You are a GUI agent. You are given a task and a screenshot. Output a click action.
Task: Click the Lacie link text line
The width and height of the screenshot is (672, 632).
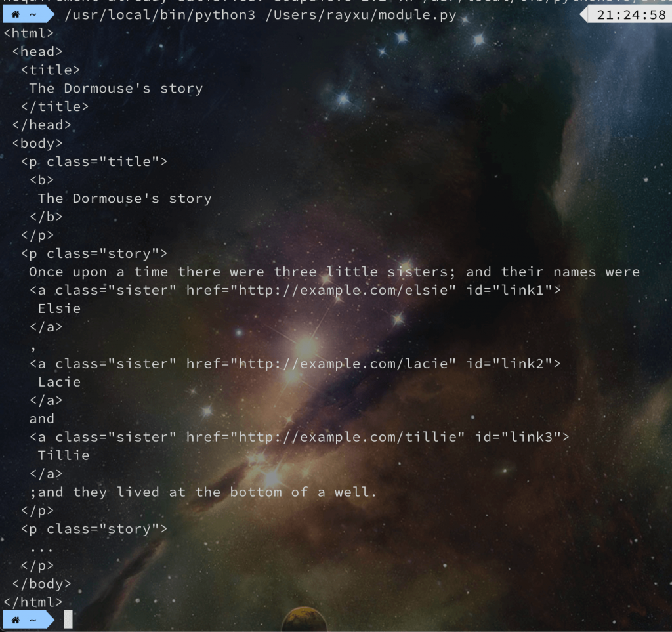coord(59,382)
